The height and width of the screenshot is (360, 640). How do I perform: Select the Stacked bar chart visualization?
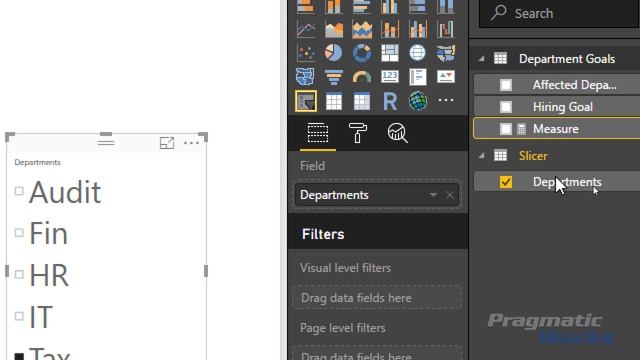[x=306, y=7]
